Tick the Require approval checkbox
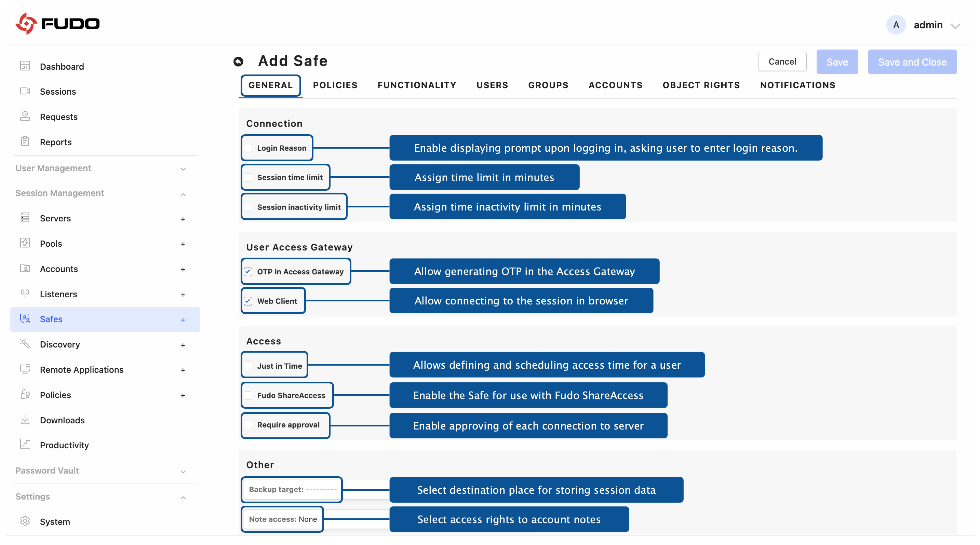This screenshot has height=545, width=980. coord(249,425)
